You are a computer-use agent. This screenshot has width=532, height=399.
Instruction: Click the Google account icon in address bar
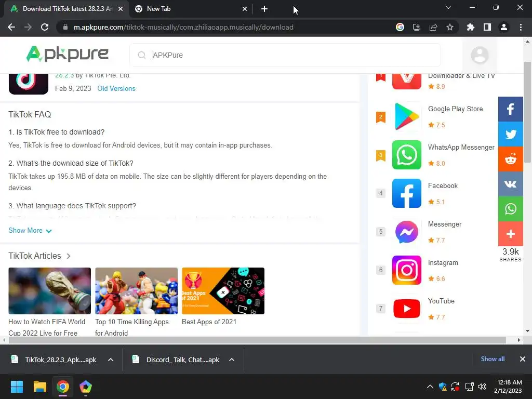coord(400,27)
